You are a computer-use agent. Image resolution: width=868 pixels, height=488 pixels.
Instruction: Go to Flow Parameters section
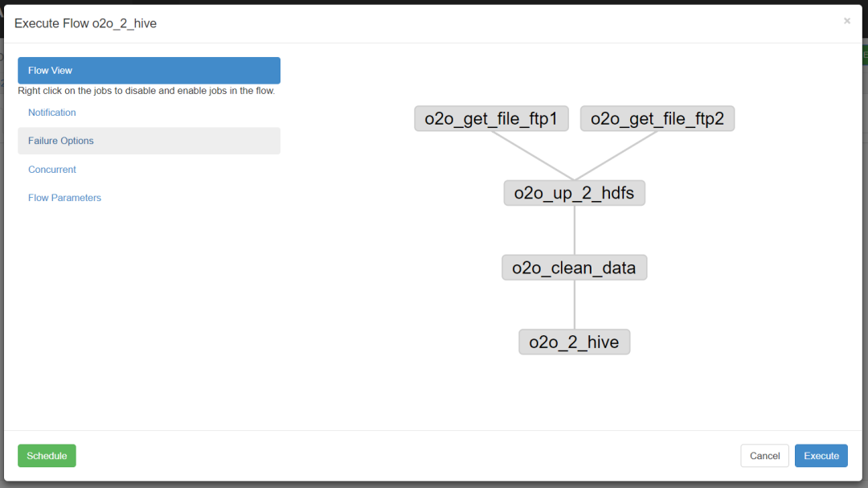(x=65, y=198)
